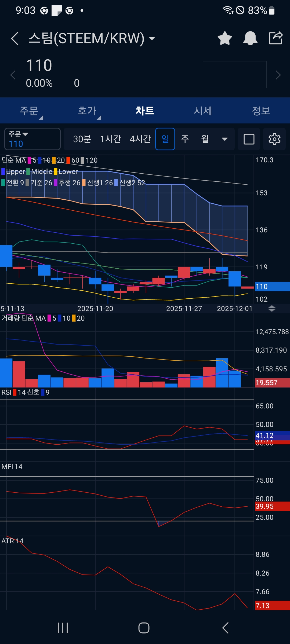Show the previous coin using the left chevron
290x644 pixels.
[13, 75]
